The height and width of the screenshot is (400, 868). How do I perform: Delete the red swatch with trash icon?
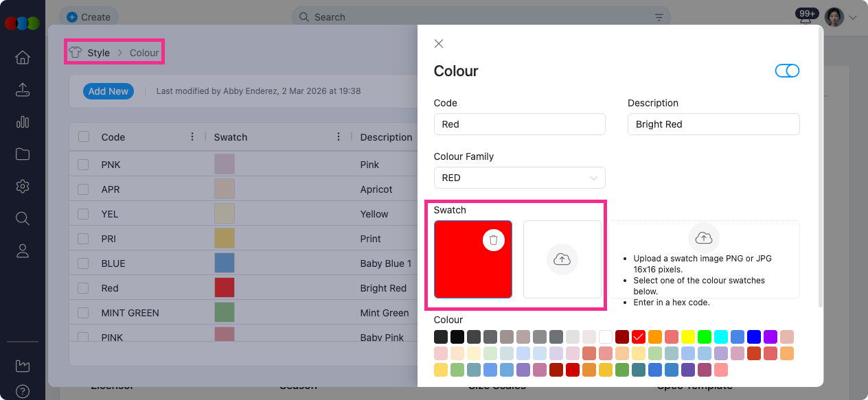493,239
